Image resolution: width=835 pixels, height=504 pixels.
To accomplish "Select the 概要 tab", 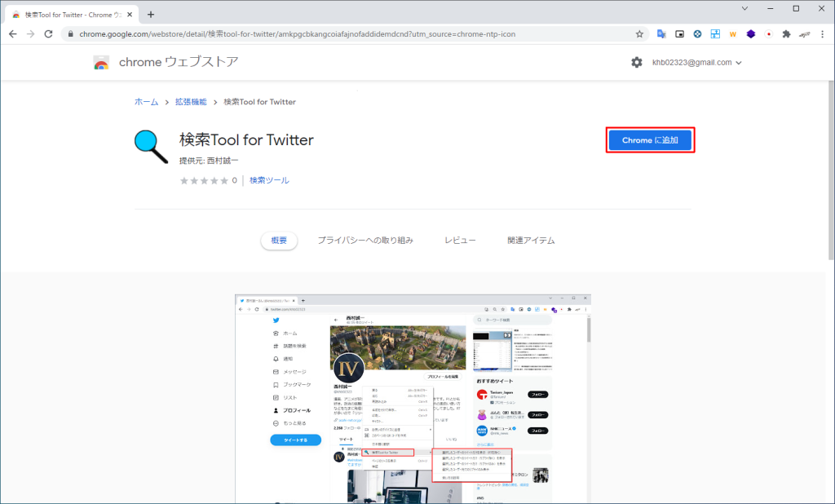I will tap(279, 241).
